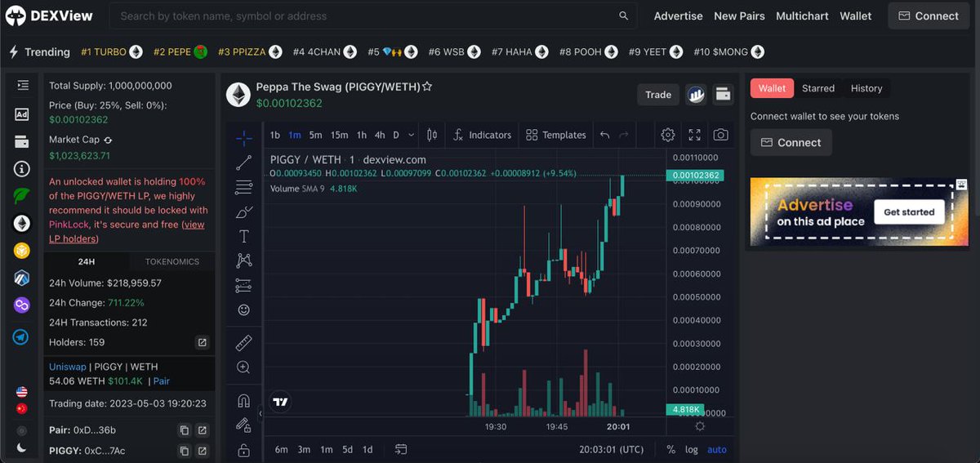980x463 pixels.
Task: Open Holders list external link
Action: pos(202,342)
